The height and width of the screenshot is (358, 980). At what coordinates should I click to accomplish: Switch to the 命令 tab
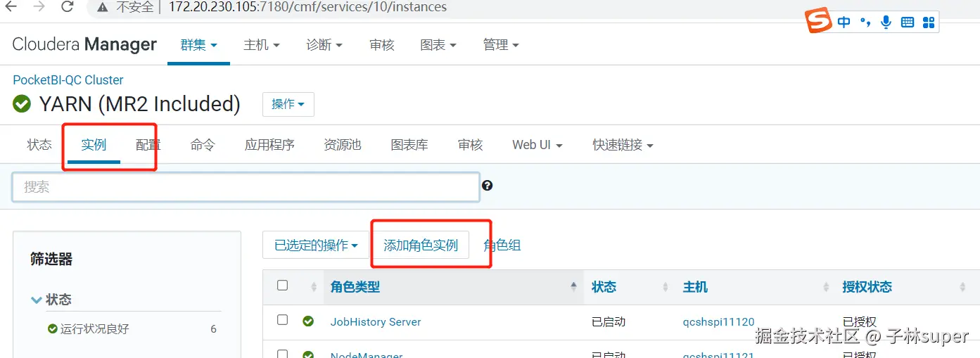click(x=203, y=145)
